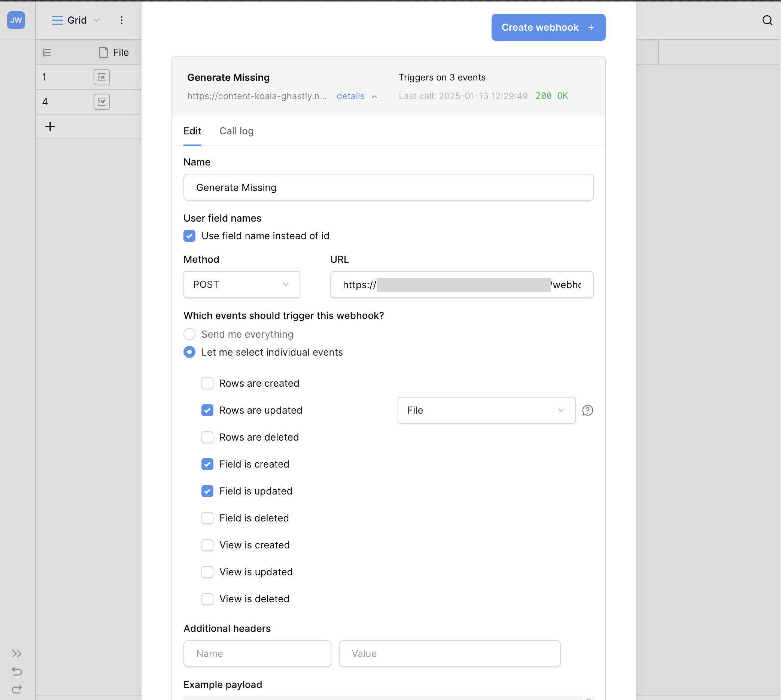The width and height of the screenshot is (781, 700).
Task: Click the additional header Name field
Action: (x=257, y=654)
